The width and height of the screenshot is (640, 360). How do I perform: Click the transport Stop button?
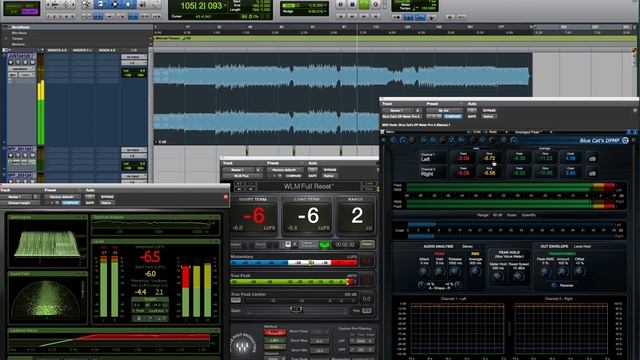[352, 4]
